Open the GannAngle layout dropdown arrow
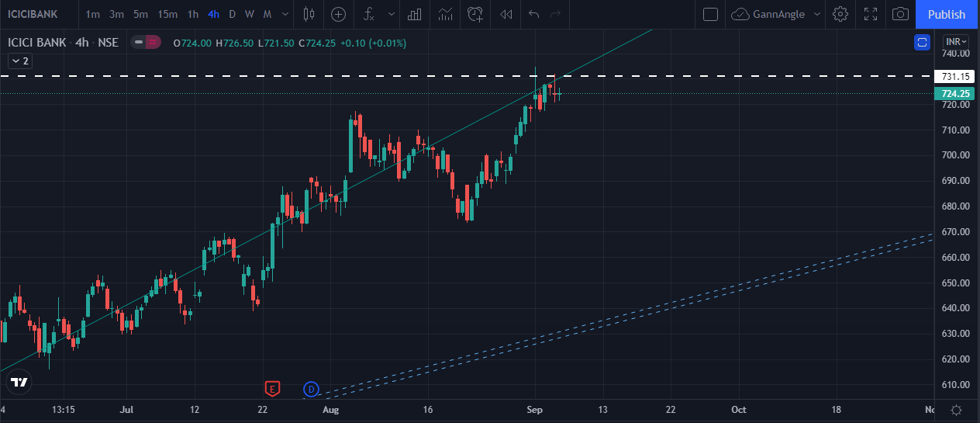This screenshot has width=980, height=423. tap(817, 14)
